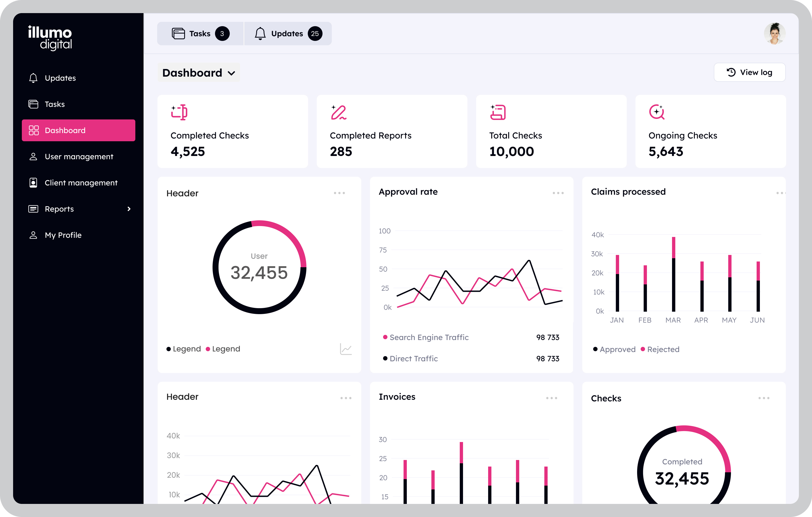Toggle the Direct Traffic legend series
Viewport: 812px width, 517px height.
(x=413, y=359)
